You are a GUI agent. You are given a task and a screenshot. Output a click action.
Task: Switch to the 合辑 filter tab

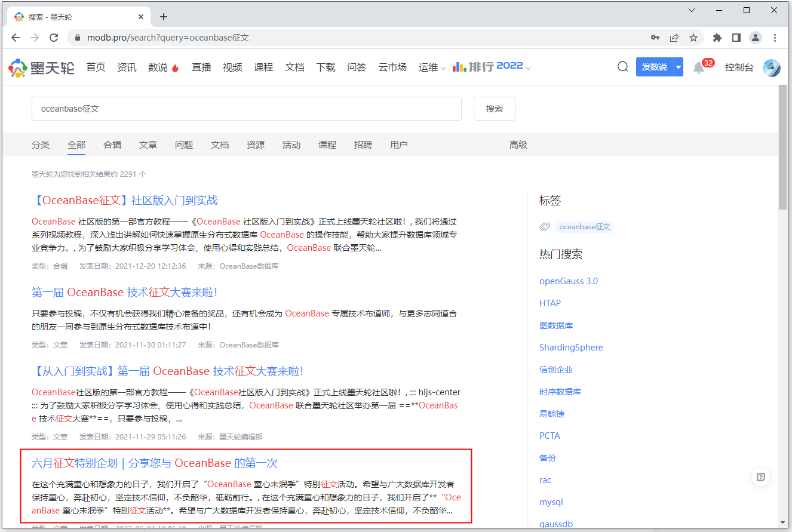(x=112, y=145)
